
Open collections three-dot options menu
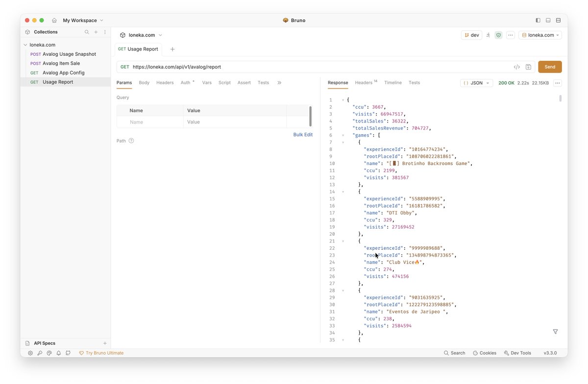pos(105,32)
